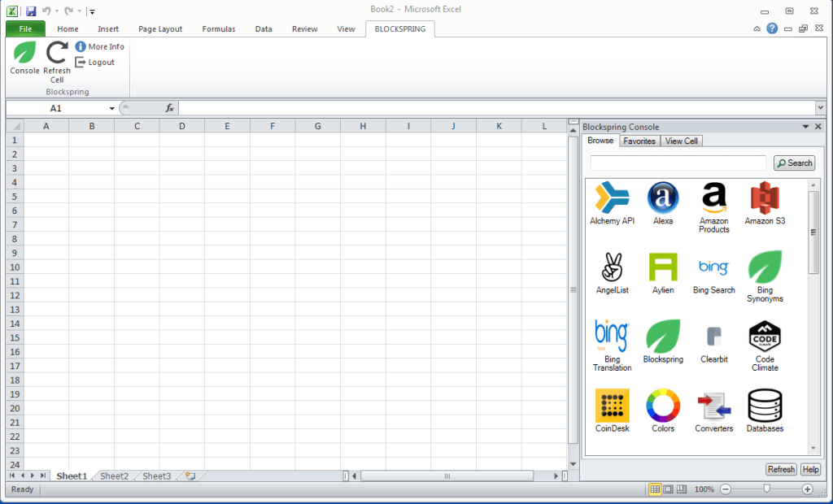Close the Blockspring Console pane
Image resolution: width=833 pixels, height=504 pixels.
tap(818, 126)
